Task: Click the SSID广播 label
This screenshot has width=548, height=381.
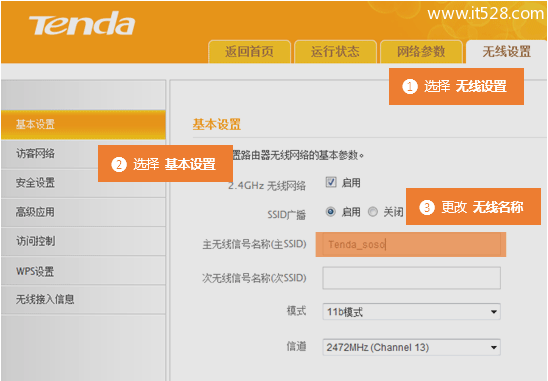Action: 287,215
